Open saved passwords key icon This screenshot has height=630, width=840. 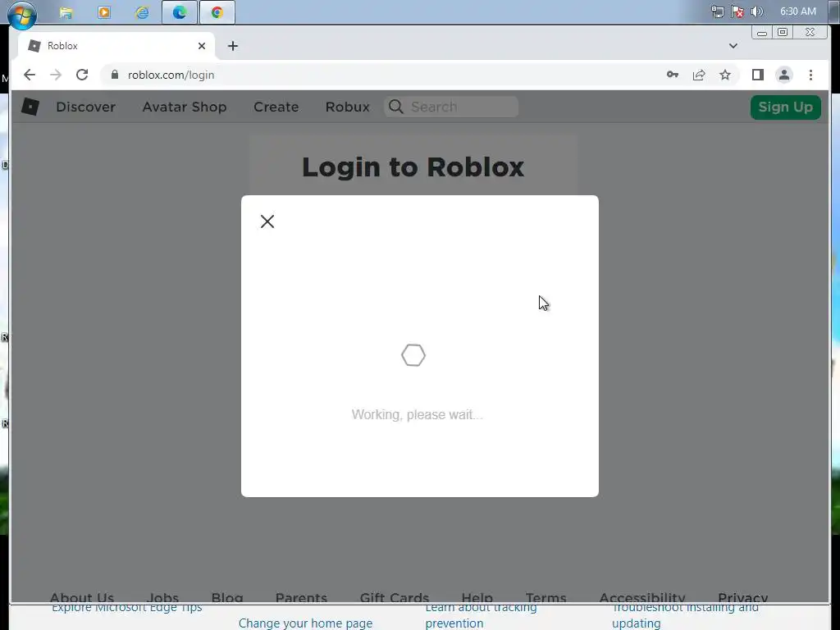[x=673, y=75]
